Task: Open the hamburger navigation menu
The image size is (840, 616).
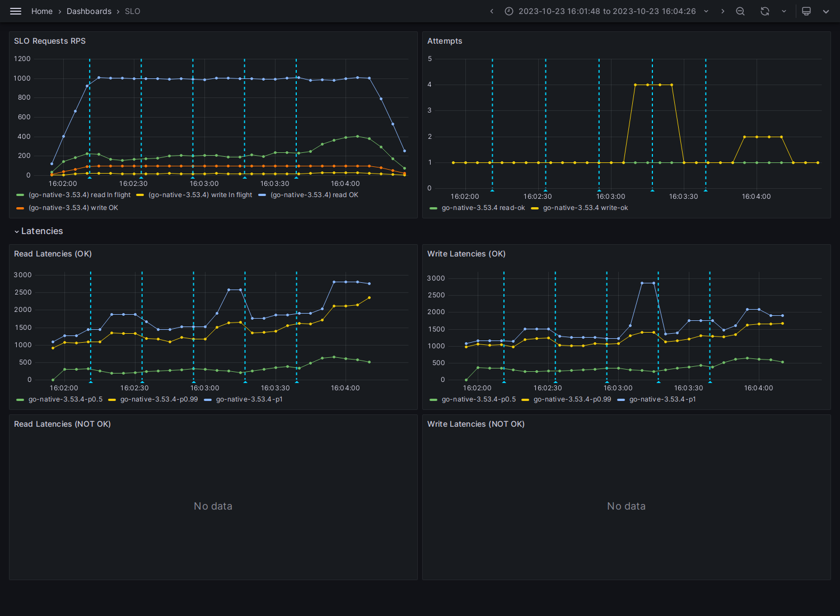Action: coord(16,11)
